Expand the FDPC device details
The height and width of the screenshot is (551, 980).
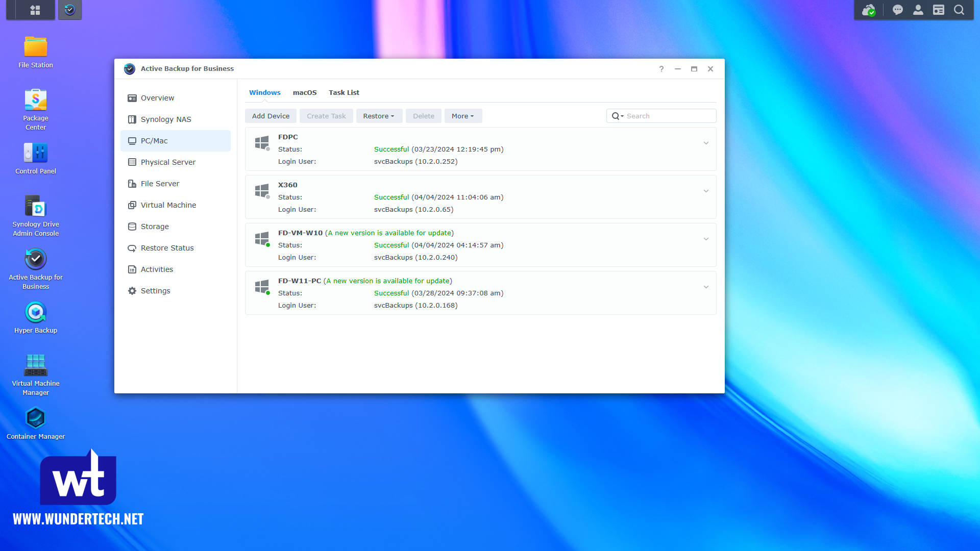705,143
